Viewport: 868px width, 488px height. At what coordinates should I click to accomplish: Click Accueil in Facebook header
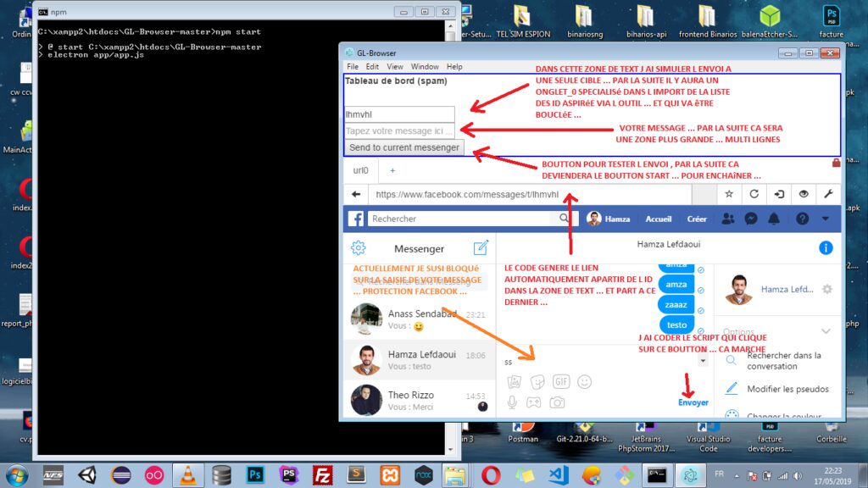pyautogui.click(x=658, y=219)
